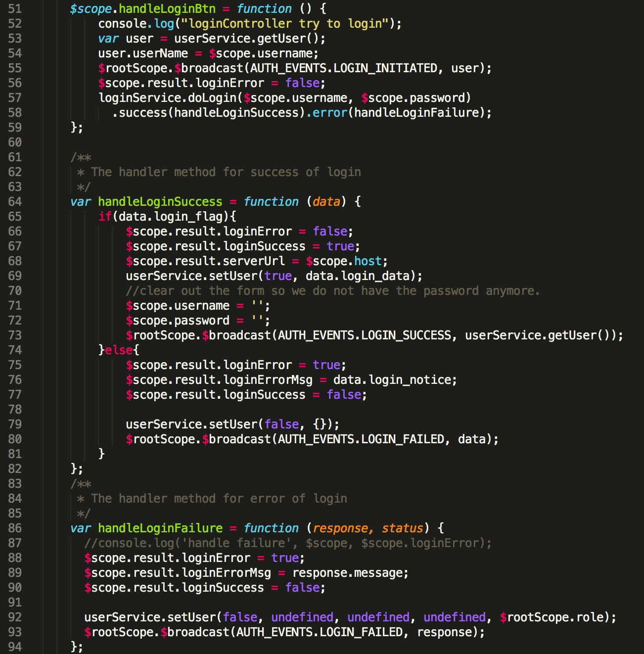Image resolution: width=644 pixels, height=654 pixels.
Task: Click line number 78 in the gutter
Action: click(x=15, y=410)
